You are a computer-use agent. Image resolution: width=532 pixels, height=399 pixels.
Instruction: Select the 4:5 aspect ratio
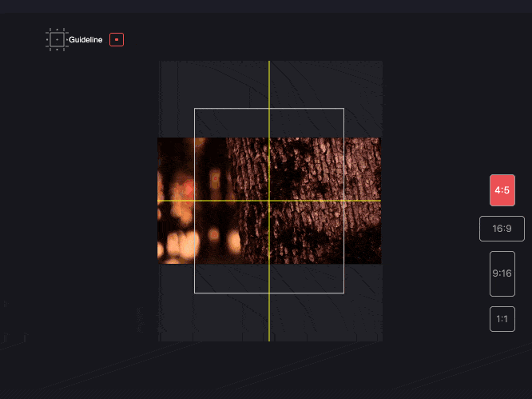(x=502, y=190)
